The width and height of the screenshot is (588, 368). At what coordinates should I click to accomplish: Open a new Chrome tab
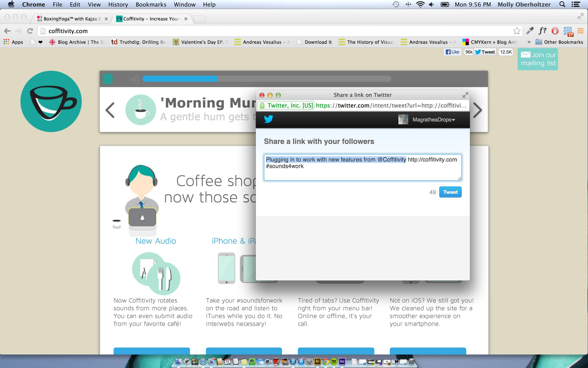[x=199, y=19]
